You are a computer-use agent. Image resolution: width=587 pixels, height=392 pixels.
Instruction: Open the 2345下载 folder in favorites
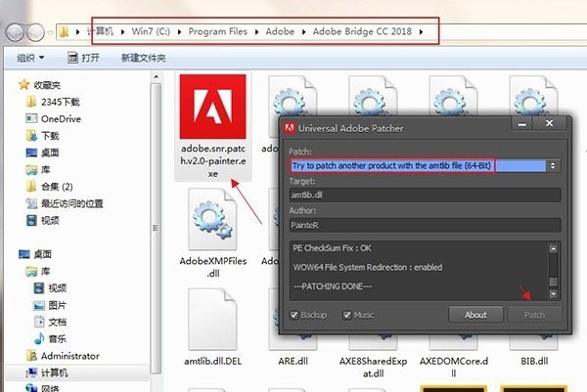point(53,102)
